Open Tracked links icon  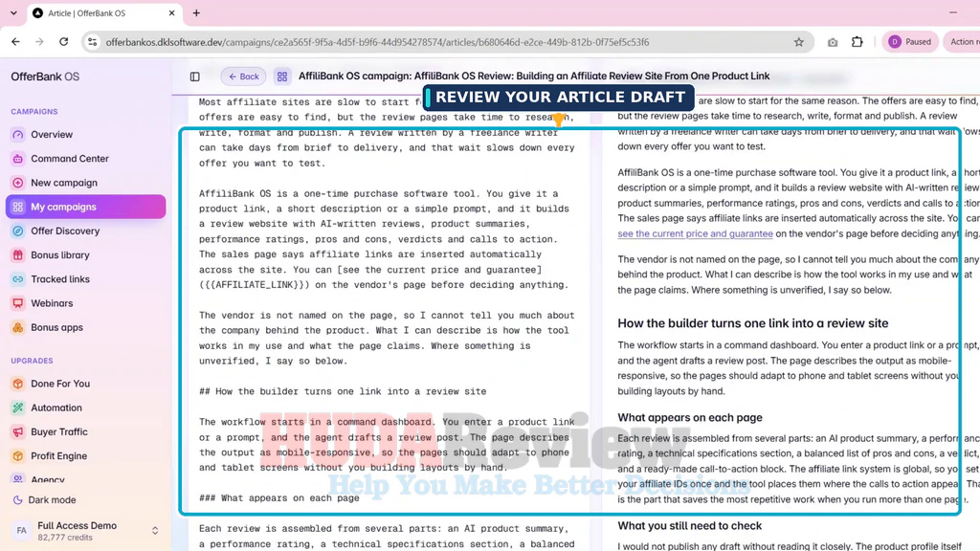click(x=17, y=279)
